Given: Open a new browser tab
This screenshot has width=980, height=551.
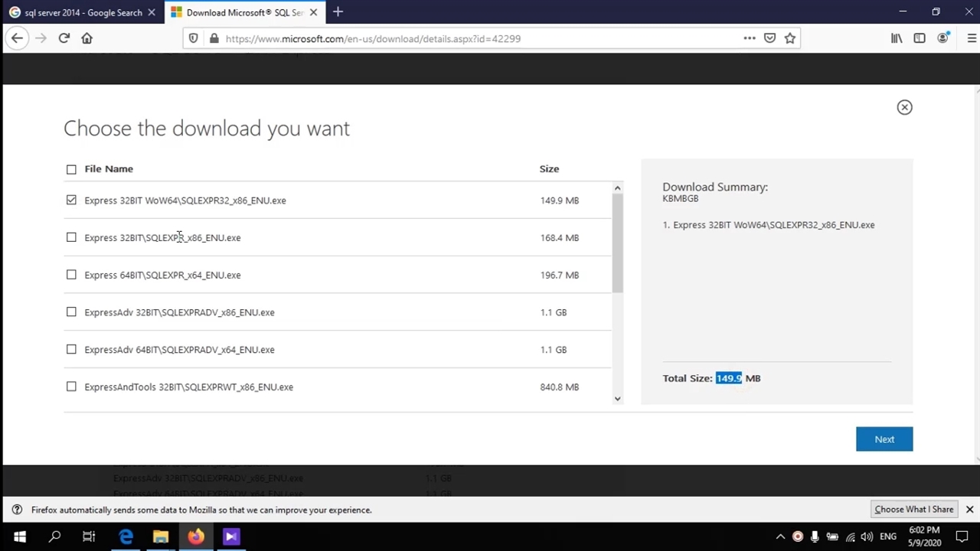Looking at the screenshot, I should point(338,12).
